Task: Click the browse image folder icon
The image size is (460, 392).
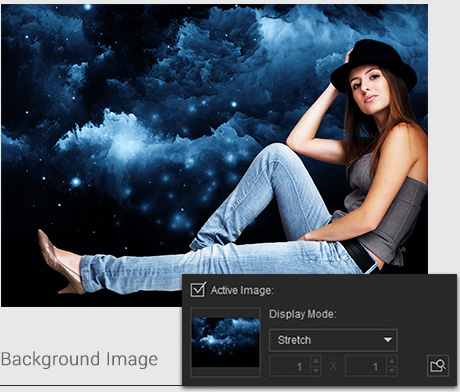Action: 438,366
